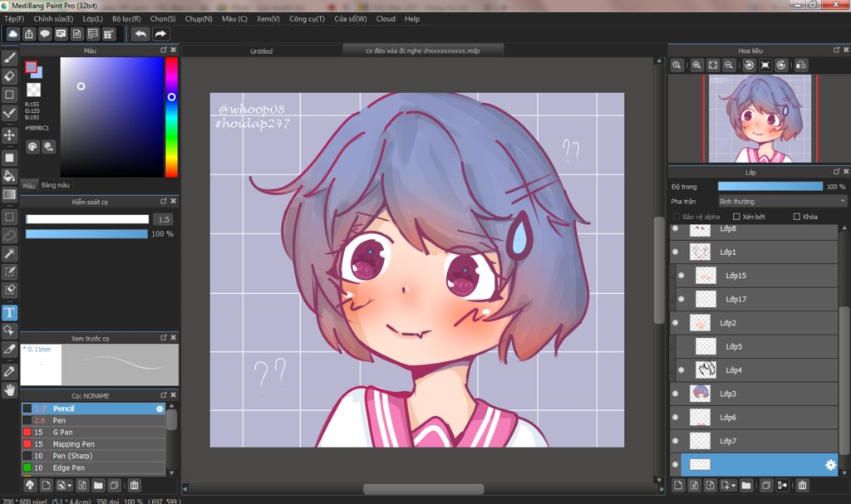This screenshot has height=504, width=851.
Task: Click the Undo arrow in toolbar
Action: click(x=140, y=34)
